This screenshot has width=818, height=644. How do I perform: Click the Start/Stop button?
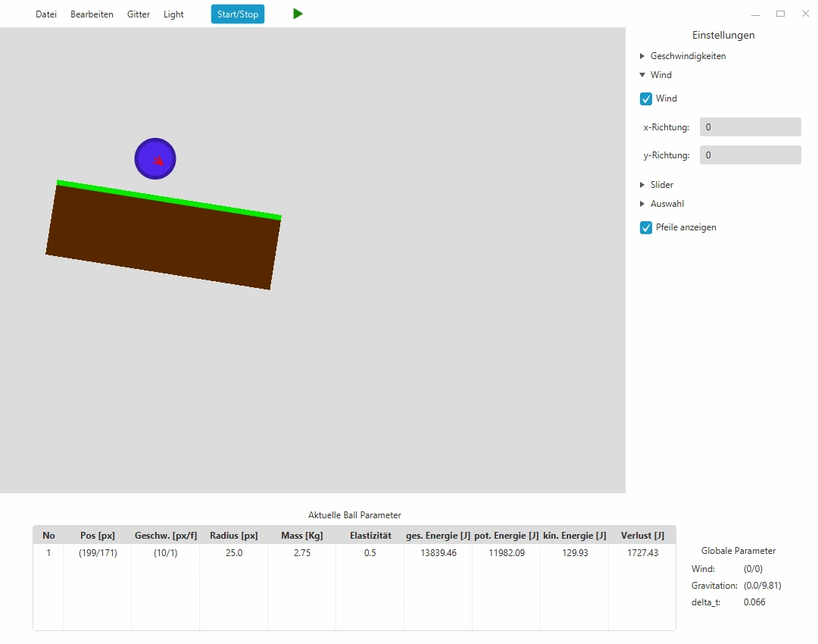click(x=238, y=14)
